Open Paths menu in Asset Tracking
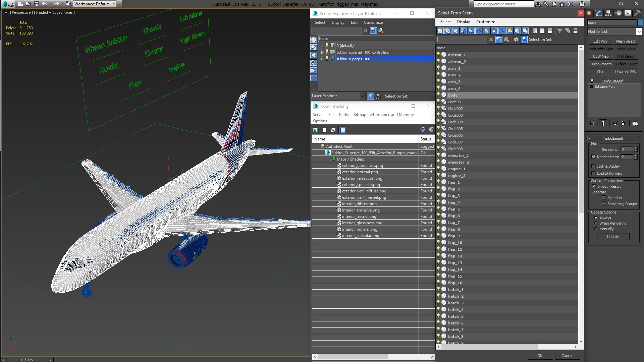The height and width of the screenshot is (362, 644). [x=344, y=115]
